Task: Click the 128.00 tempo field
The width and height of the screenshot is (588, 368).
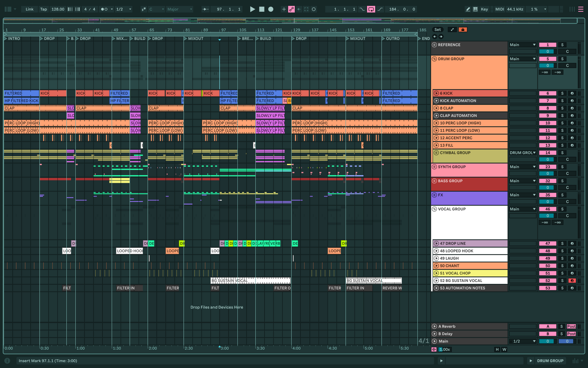Action: tap(58, 9)
